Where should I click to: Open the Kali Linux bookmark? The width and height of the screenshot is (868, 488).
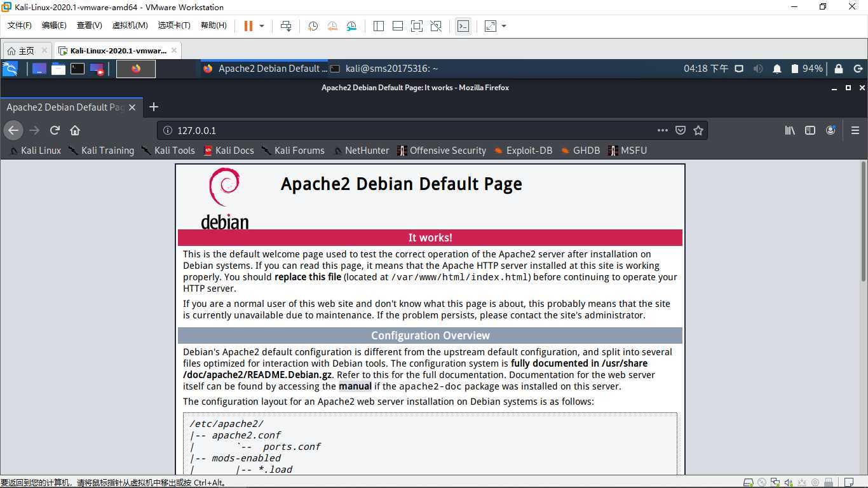36,151
